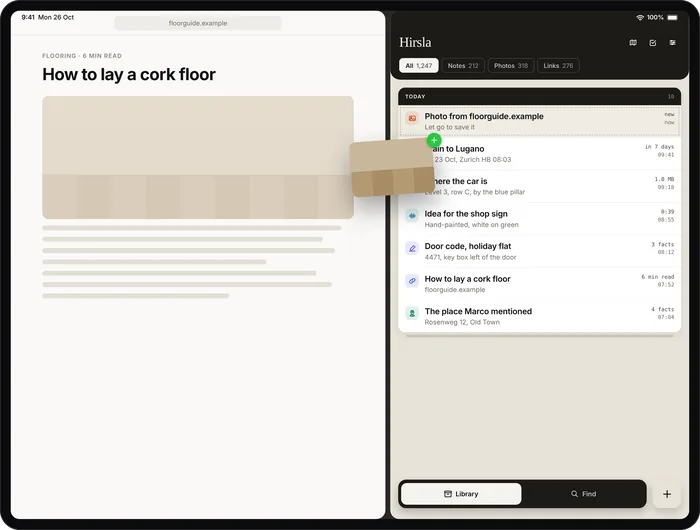The width and height of the screenshot is (700, 530).
Task: Tap the FLOORING · 6 MIN READ label
Action: pos(82,56)
